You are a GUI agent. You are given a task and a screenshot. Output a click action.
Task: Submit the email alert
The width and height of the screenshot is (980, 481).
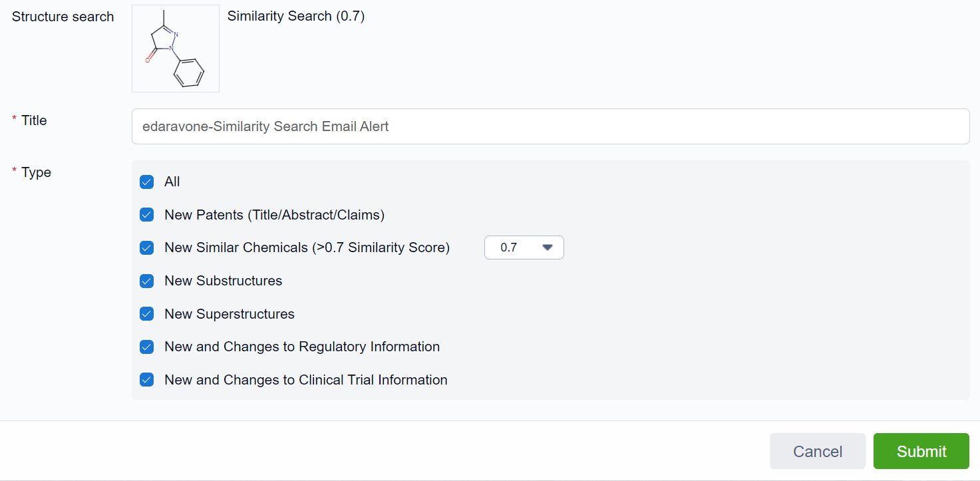point(921,451)
